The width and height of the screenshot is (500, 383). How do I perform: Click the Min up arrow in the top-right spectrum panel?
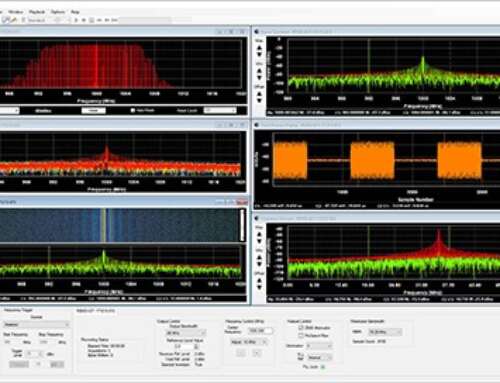[x=259, y=70]
